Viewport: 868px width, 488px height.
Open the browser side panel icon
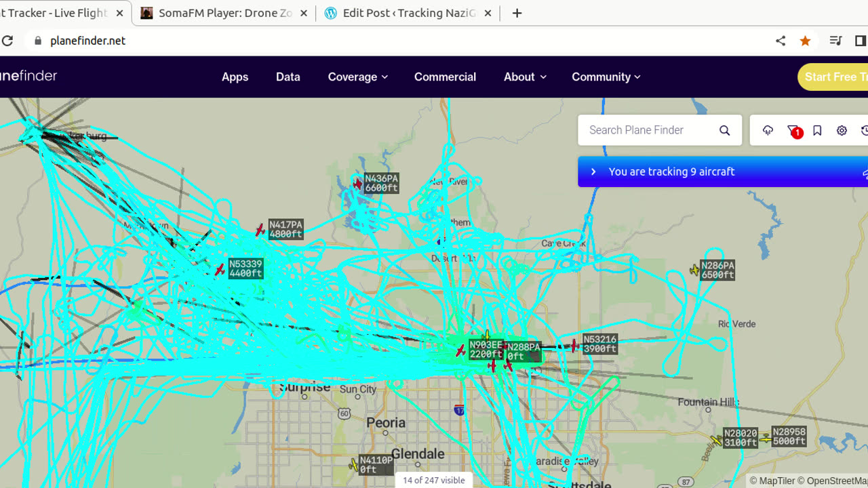[x=861, y=41]
